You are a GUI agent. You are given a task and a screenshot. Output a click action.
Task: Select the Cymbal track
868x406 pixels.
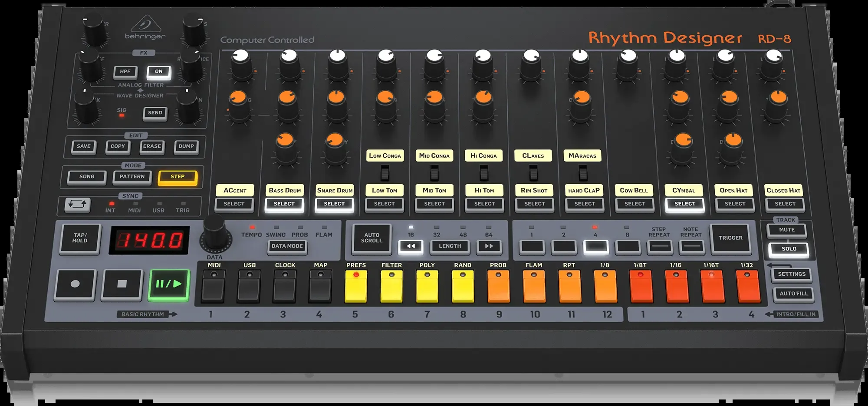pos(685,204)
